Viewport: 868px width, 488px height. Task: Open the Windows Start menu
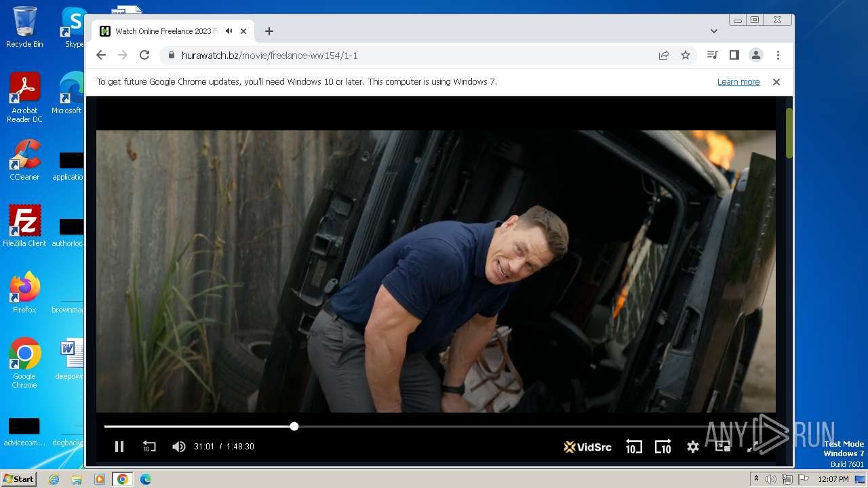pyautogui.click(x=18, y=479)
